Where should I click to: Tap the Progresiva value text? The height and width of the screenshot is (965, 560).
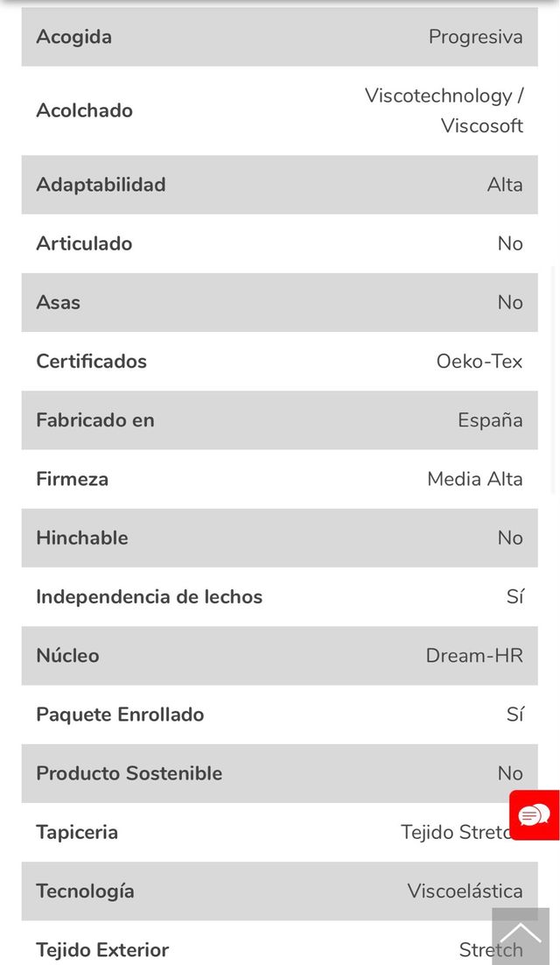point(475,37)
